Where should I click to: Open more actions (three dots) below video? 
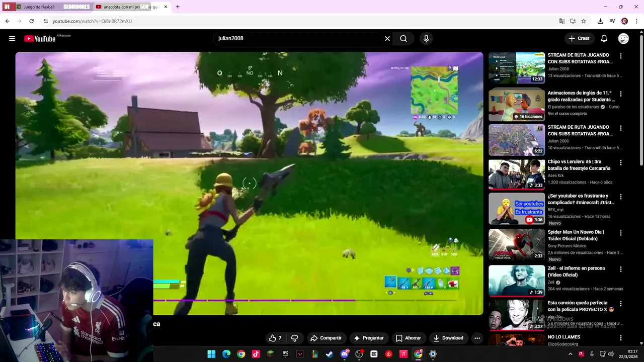477,338
